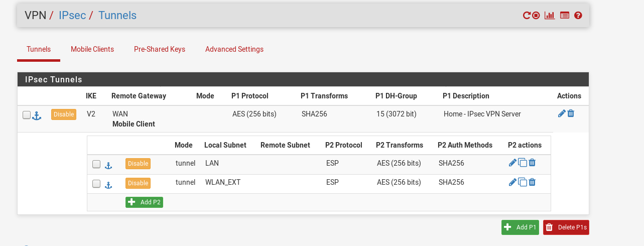Follow the IPsec breadcrumb link
Screen dimensions: 644x246
72,15
